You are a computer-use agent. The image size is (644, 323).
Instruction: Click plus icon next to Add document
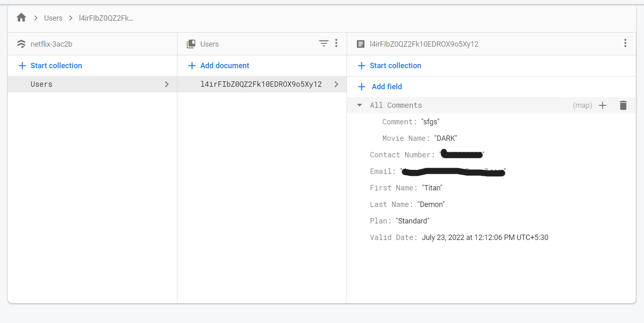pyautogui.click(x=192, y=66)
